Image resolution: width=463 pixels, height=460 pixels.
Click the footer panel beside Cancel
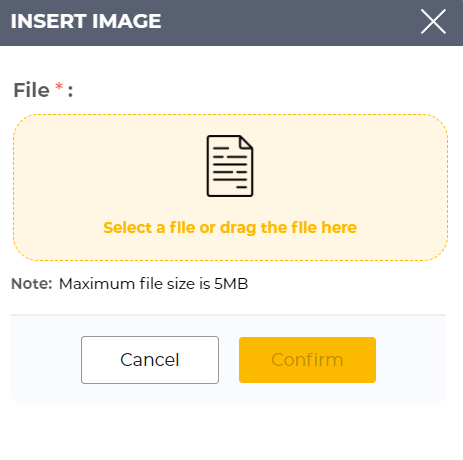(x=46, y=360)
